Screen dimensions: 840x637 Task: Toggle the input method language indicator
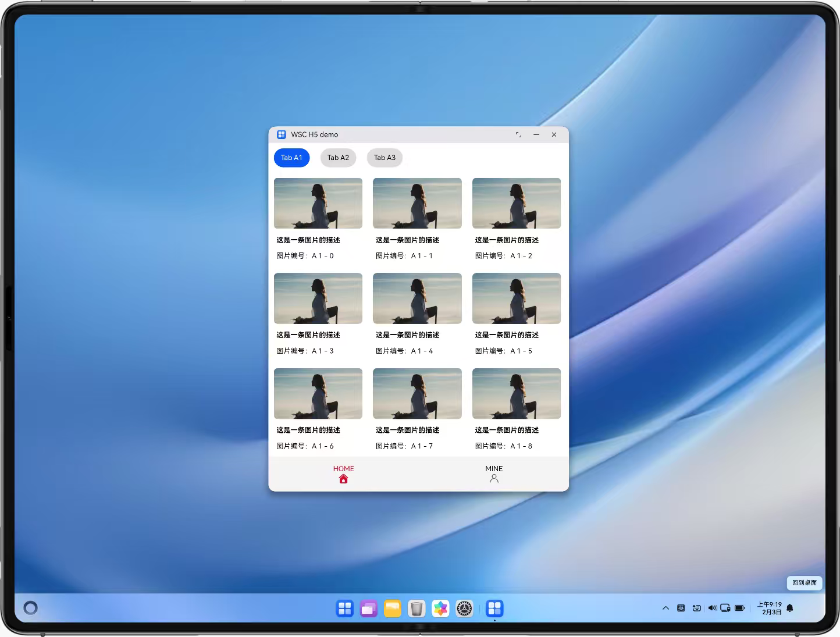click(681, 608)
